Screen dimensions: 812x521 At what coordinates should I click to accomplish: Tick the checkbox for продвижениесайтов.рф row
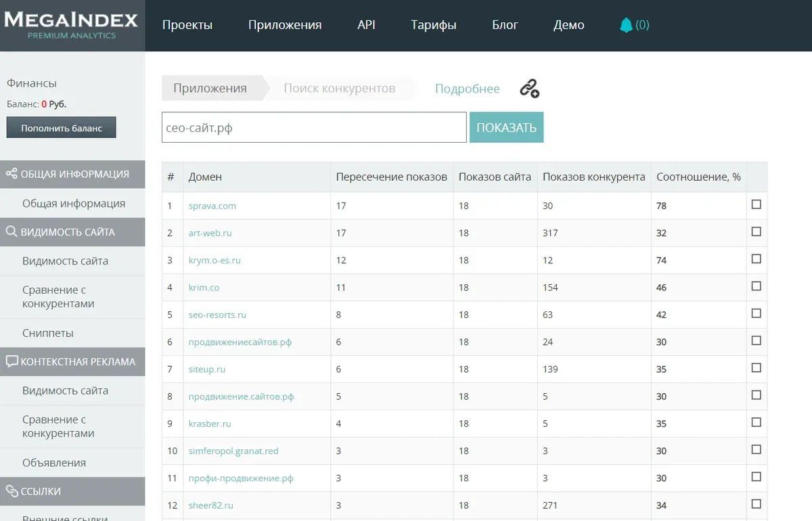(757, 340)
